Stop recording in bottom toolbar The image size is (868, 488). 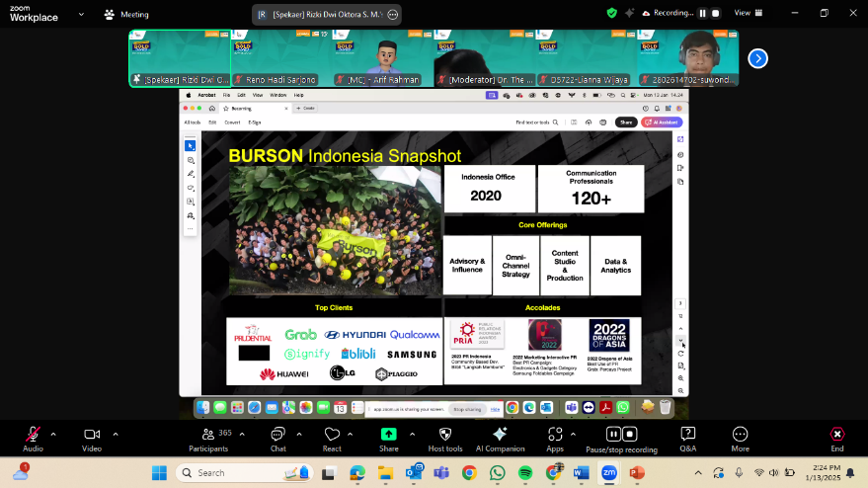630,434
